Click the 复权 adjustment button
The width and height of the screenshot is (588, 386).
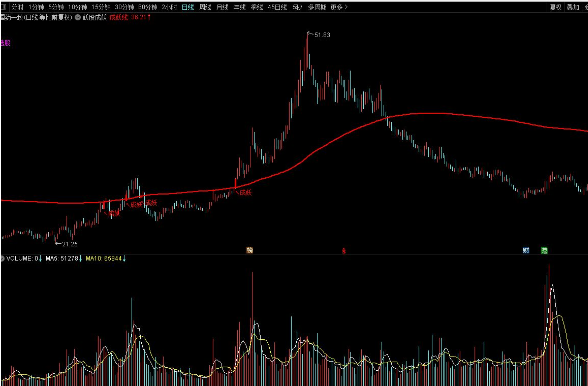click(x=556, y=7)
